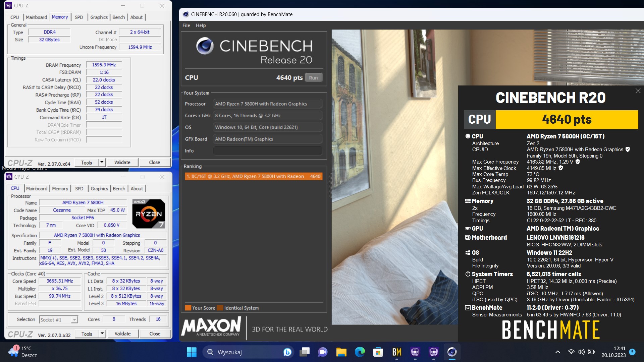Click the Cinebench taskbar icon
Viewport: 644px width, 362px height.
point(452,352)
